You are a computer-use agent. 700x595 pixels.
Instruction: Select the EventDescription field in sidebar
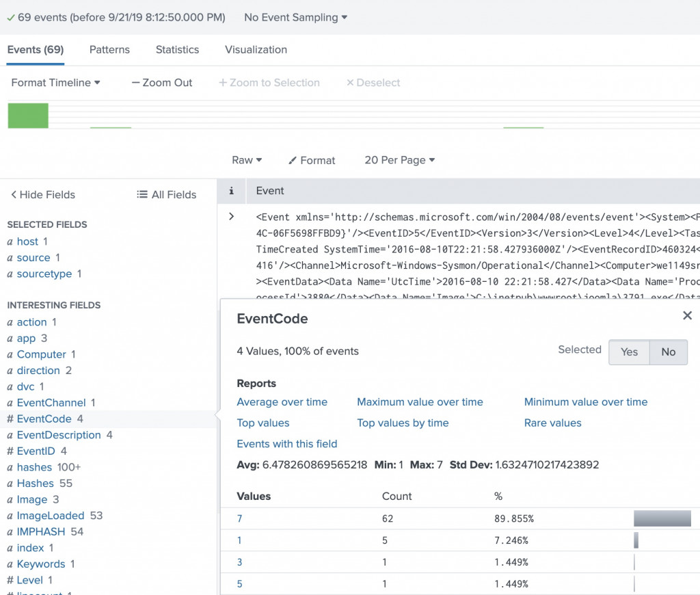59,435
